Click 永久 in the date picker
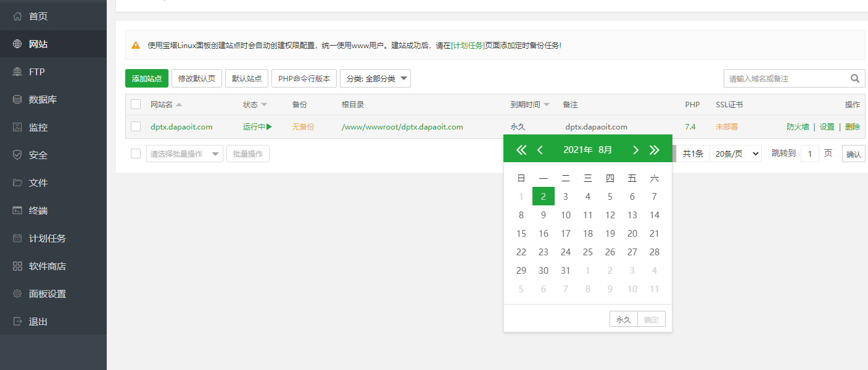 point(623,319)
